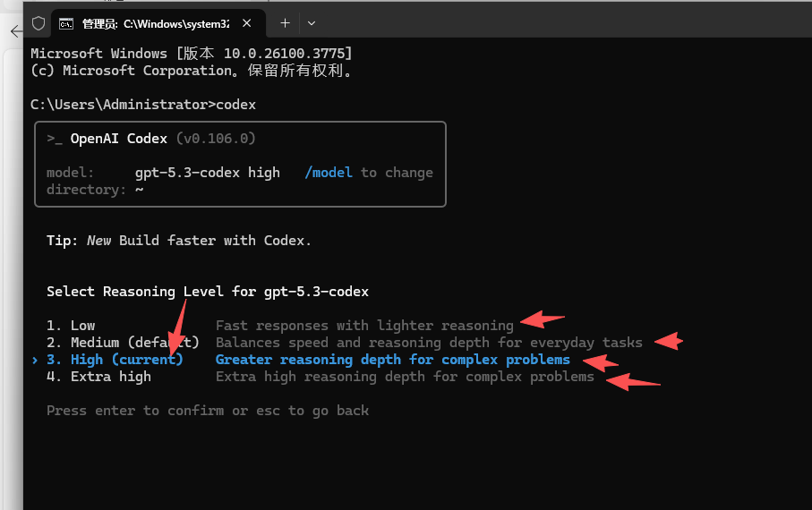Click the 'Greater reasoning depth' description text

click(x=392, y=360)
